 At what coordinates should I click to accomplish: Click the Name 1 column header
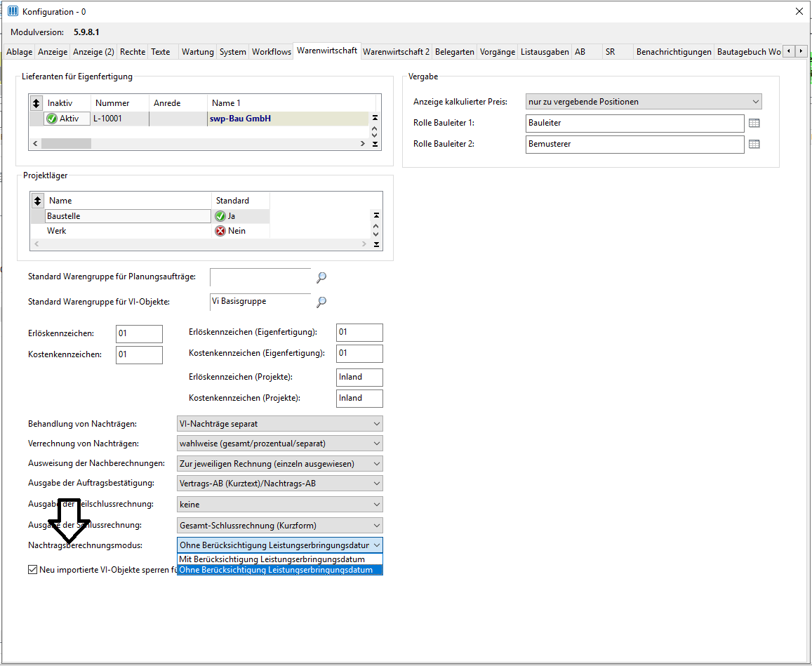[x=291, y=103]
